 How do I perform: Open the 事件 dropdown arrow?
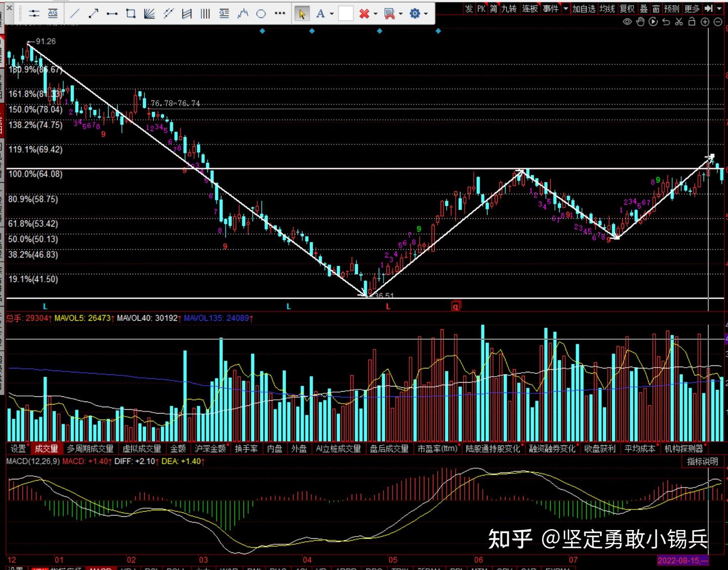(565, 9)
